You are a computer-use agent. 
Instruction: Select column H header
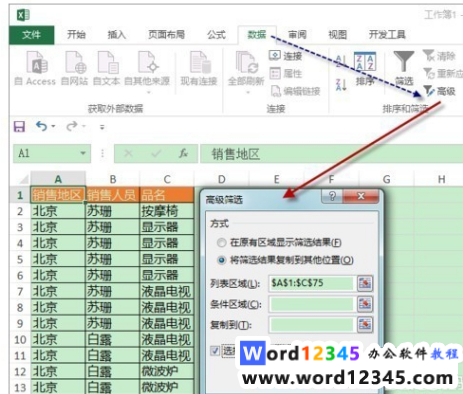tap(441, 179)
